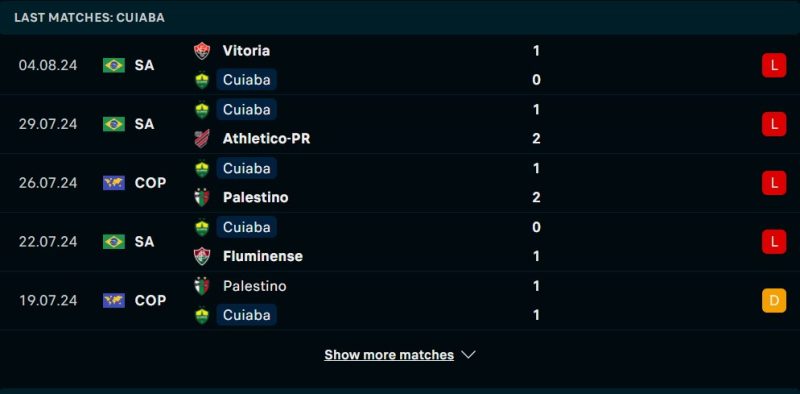Open Athletico-PR team name link
800x394 pixels.
pyautogui.click(x=266, y=139)
